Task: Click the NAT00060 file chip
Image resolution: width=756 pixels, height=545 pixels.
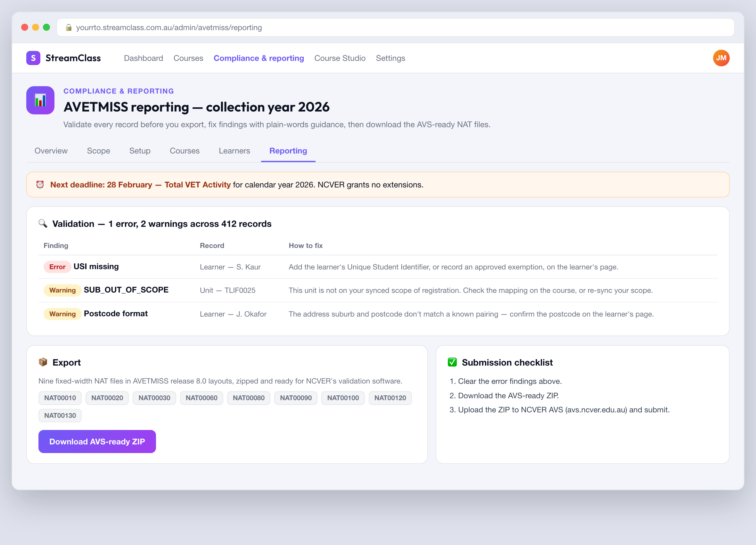Action: click(201, 398)
